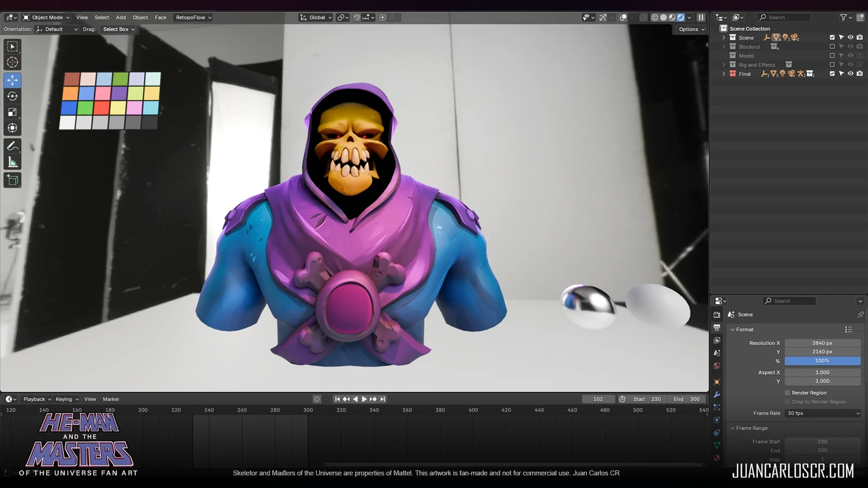Select the Measure tool
The height and width of the screenshot is (488, 868).
click(x=12, y=162)
